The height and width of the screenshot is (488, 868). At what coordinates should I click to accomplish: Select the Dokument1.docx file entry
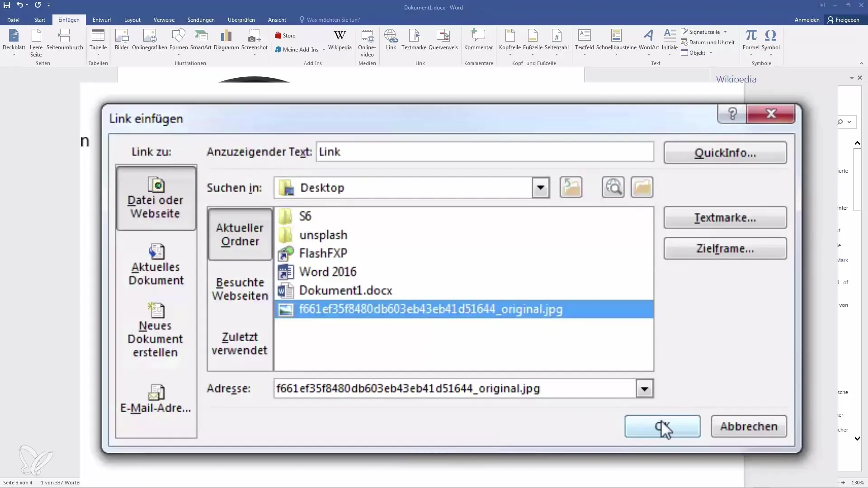tap(346, 290)
